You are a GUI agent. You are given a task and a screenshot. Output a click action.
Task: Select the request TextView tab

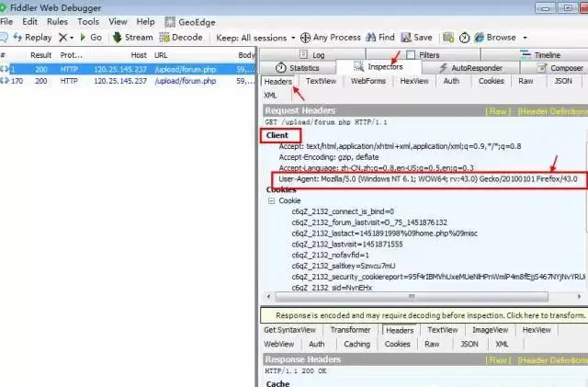coord(321,81)
